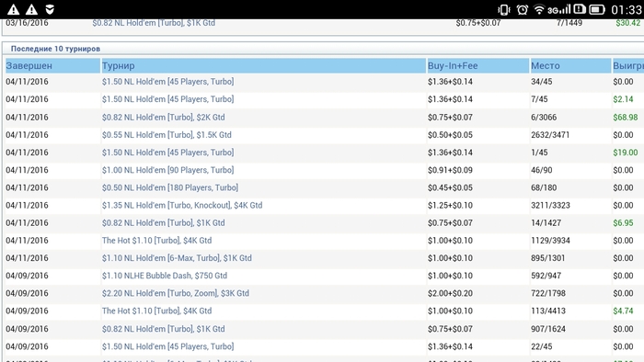Open $1.35 NL Hold'em [Turbo, Knockout], $4K Gtd

coord(182,206)
